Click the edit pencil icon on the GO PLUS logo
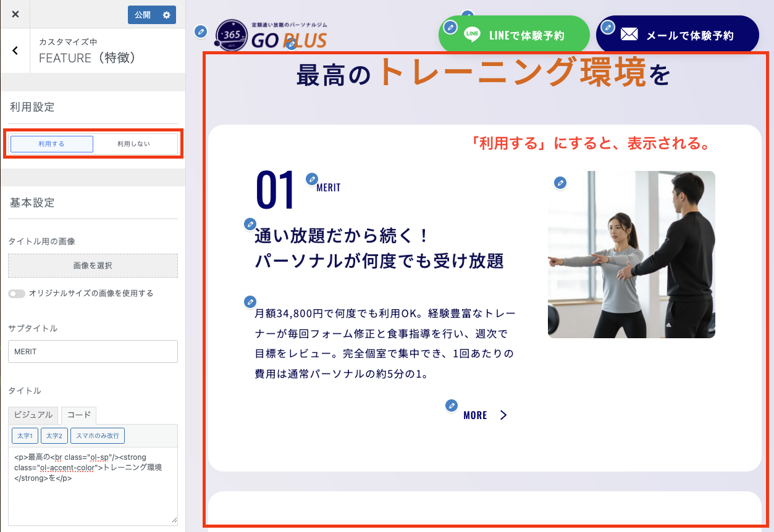 (x=201, y=32)
